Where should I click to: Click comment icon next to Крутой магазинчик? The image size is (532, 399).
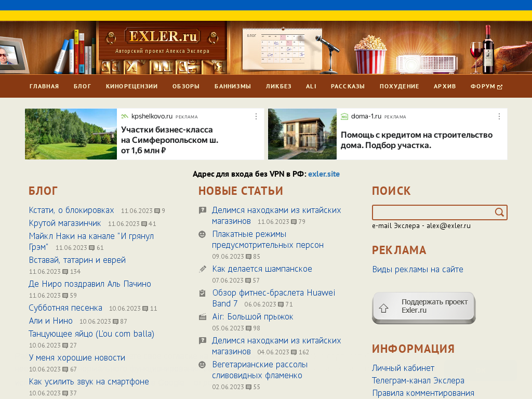[x=144, y=224]
